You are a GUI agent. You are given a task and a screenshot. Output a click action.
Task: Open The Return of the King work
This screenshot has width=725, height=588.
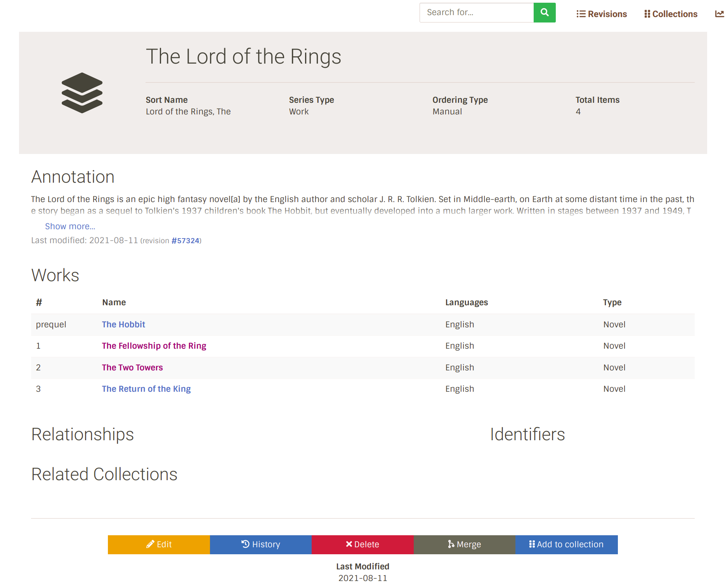pos(146,389)
